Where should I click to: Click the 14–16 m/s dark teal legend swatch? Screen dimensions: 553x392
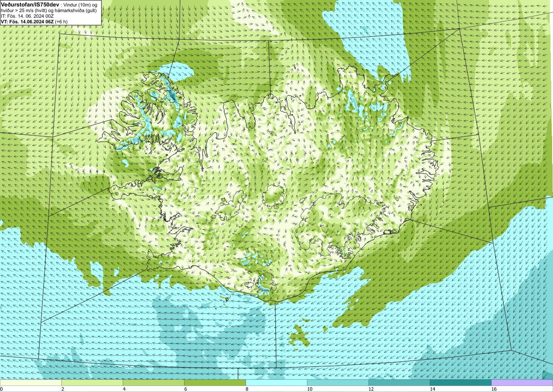pyautogui.click(x=461, y=383)
